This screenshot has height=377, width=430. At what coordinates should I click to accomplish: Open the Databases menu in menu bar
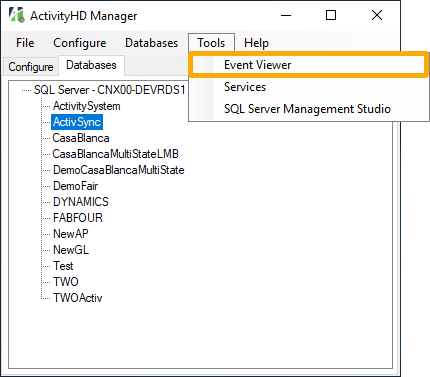(x=152, y=43)
